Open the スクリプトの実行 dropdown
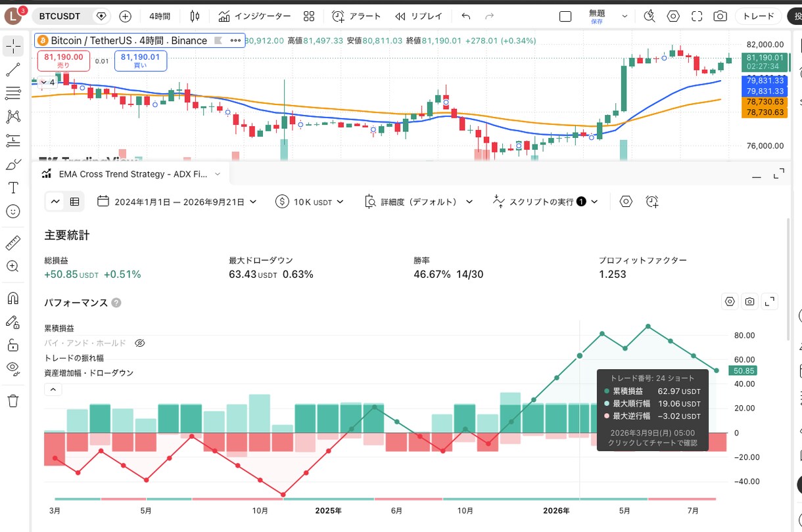Image resolution: width=802 pixels, height=532 pixels. coord(545,202)
